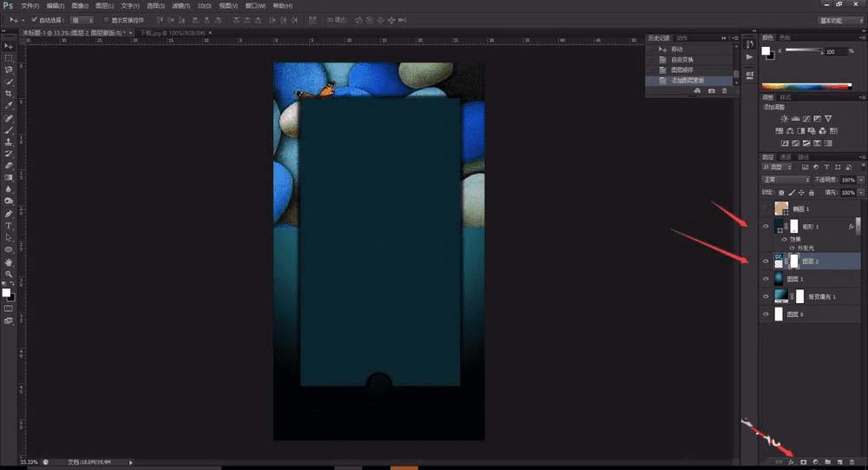868x470 pixels.
Task: Click the add layer mask icon
Action: click(804, 461)
